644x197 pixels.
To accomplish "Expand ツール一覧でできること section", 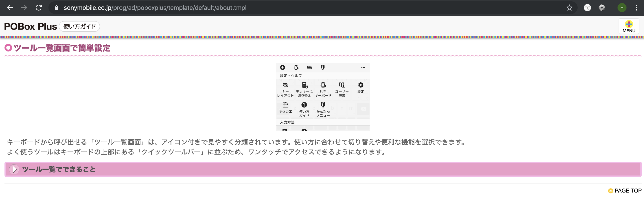I will tap(323, 169).
